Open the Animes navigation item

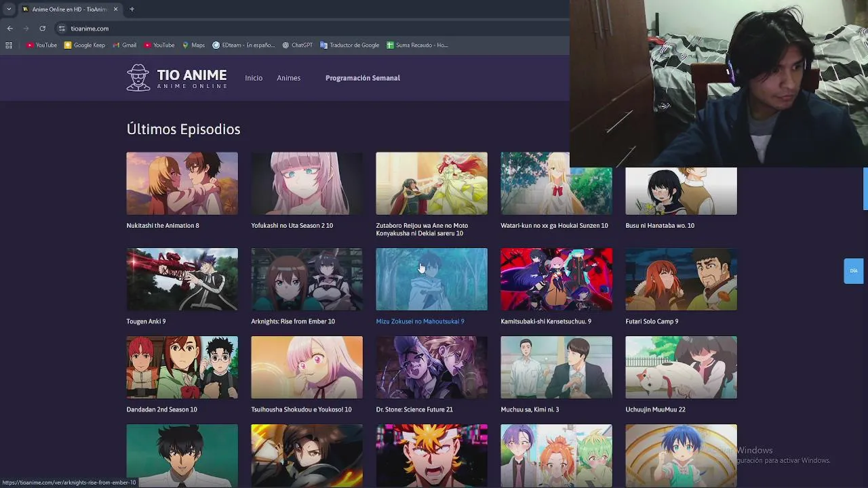tap(288, 78)
